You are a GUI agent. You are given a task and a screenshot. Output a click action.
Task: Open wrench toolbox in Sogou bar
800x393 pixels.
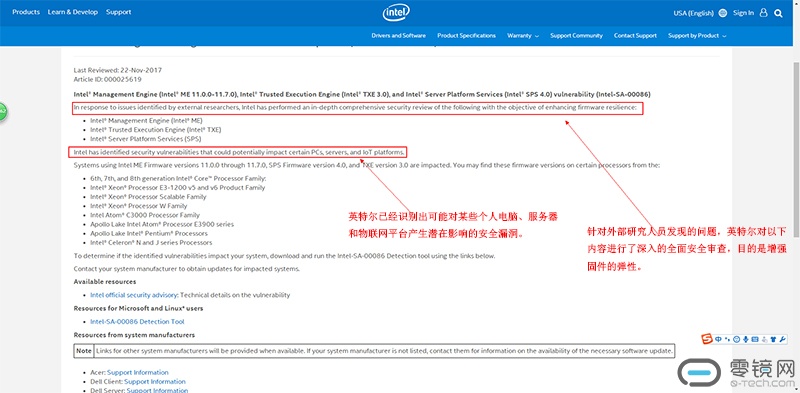[783, 339]
